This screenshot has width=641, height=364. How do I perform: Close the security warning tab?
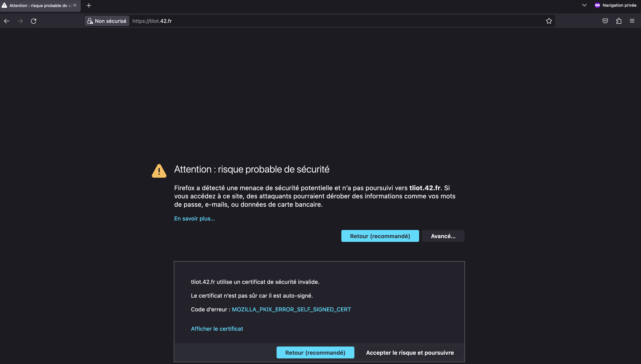[x=75, y=5]
